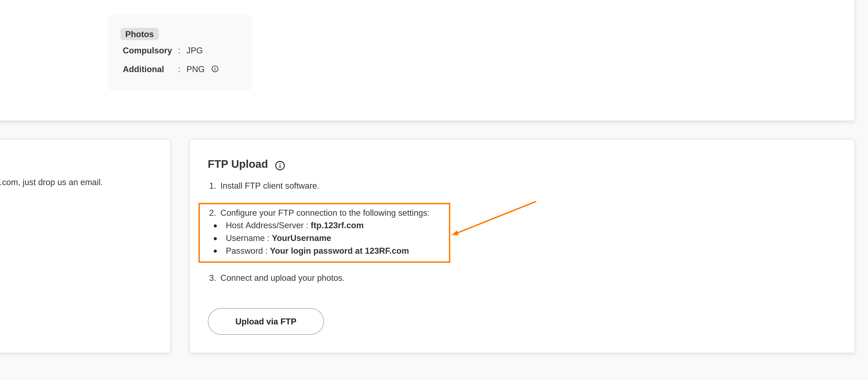Click the 'Your login password at 123RF.com' text

[339, 251]
